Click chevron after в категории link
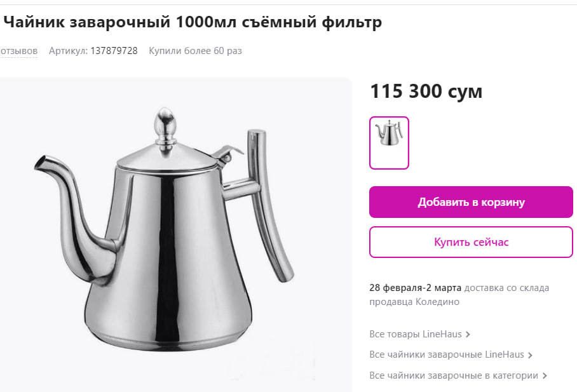Image resolution: width=577 pixels, height=392 pixels. (x=545, y=376)
